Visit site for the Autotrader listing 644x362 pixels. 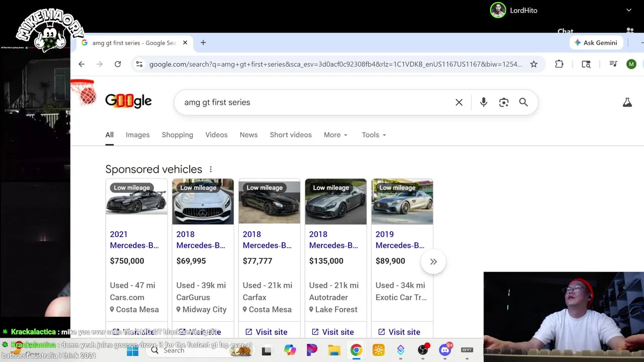333,332
